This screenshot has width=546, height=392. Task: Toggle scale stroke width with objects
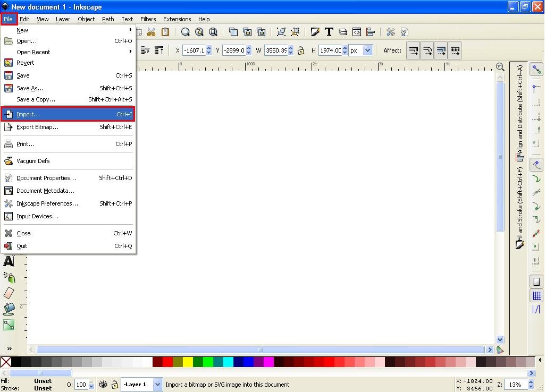tap(413, 51)
